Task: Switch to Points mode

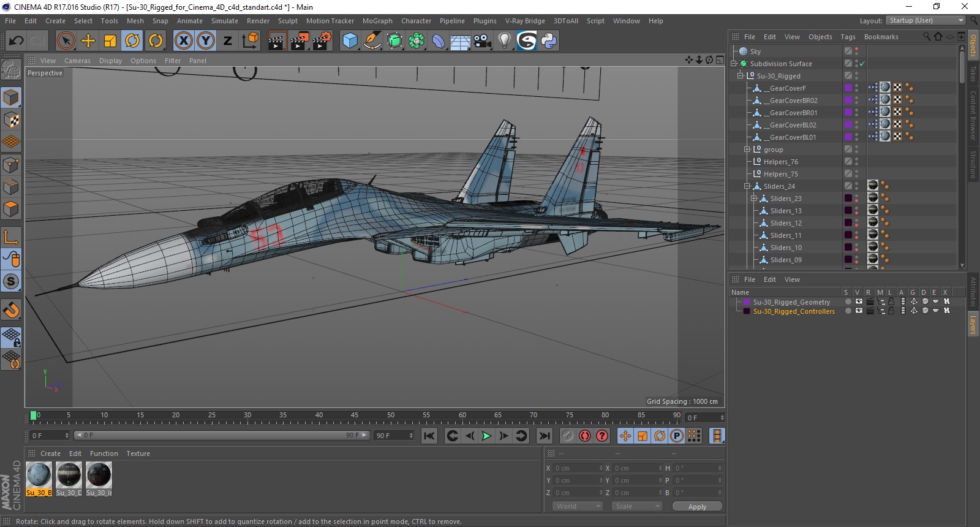Action: 11,165
